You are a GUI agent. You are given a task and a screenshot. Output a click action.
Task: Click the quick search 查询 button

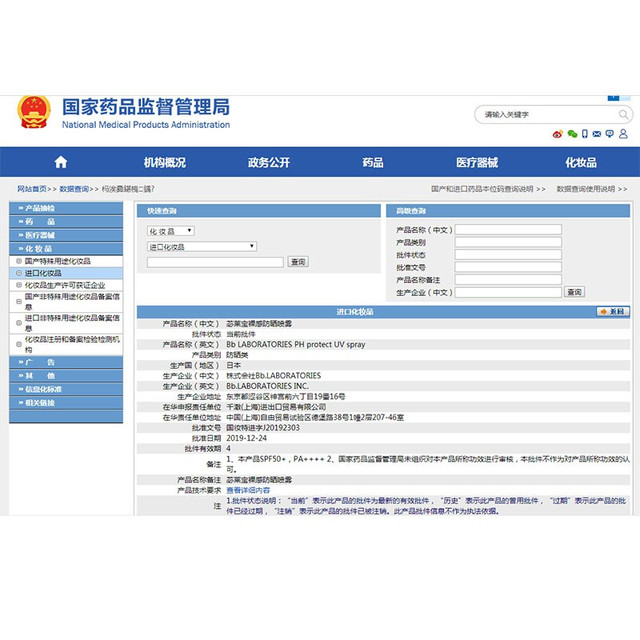click(298, 262)
